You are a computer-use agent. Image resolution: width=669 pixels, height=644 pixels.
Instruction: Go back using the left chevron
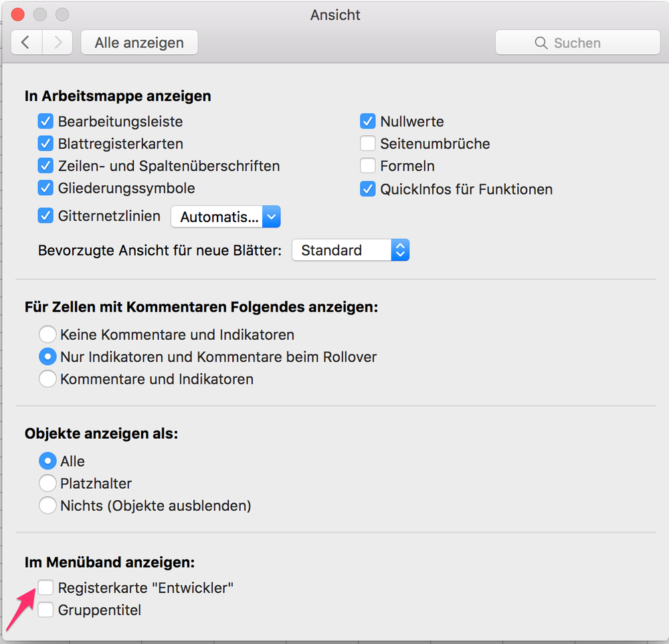[26, 43]
